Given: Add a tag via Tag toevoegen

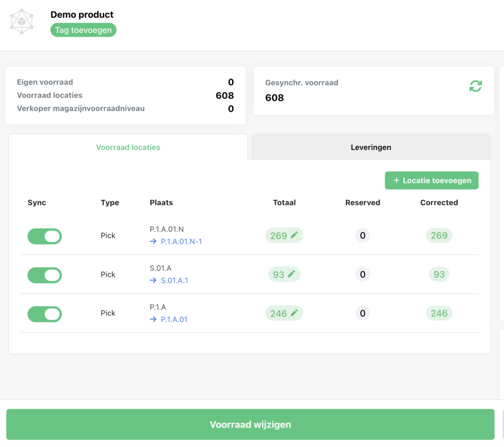Looking at the screenshot, I should (83, 30).
